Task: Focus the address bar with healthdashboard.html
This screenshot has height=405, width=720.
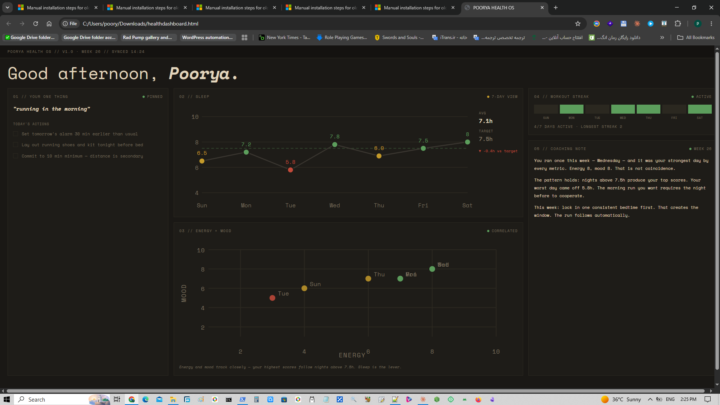Action: 321,23
